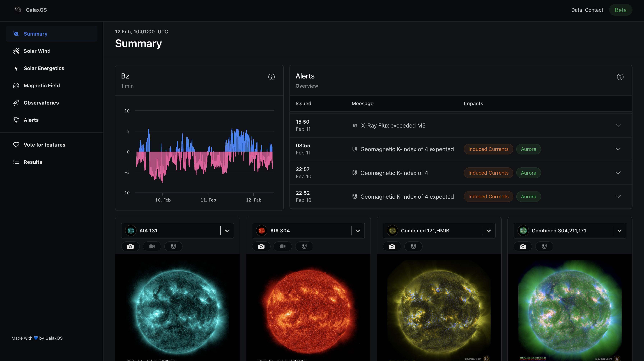Expand the 08:55 Feb 11 K-index alert
The image size is (644, 361).
tap(618, 149)
